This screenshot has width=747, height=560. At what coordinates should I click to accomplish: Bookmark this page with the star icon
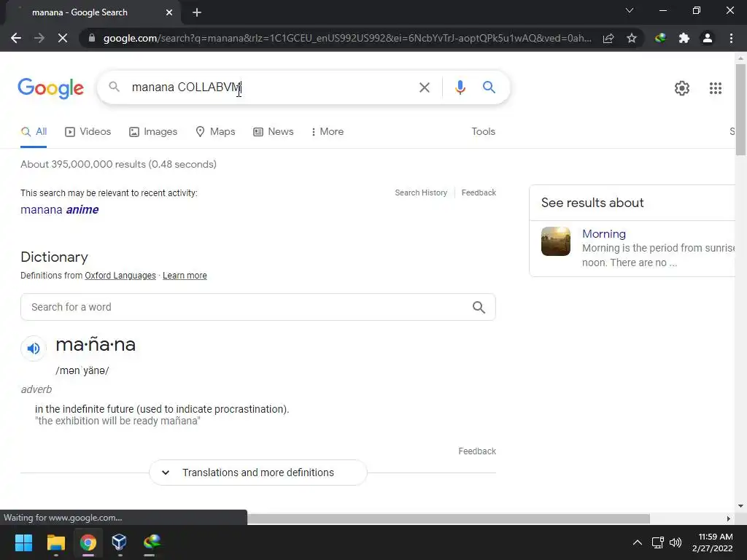click(632, 38)
